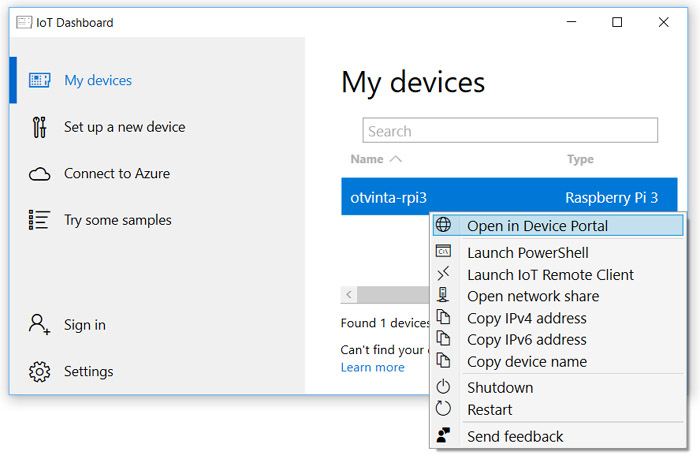The height and width of the screenshot is (459, 700).
Task: Select Launch IoT Remote Client
Action: click(558, 275)
